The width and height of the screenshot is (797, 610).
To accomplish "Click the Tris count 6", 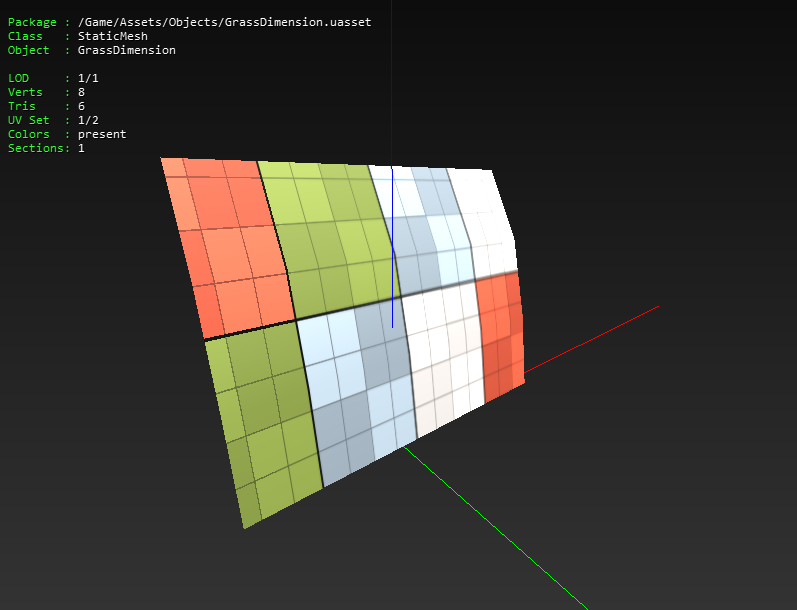I will click(x=81, y=106).
